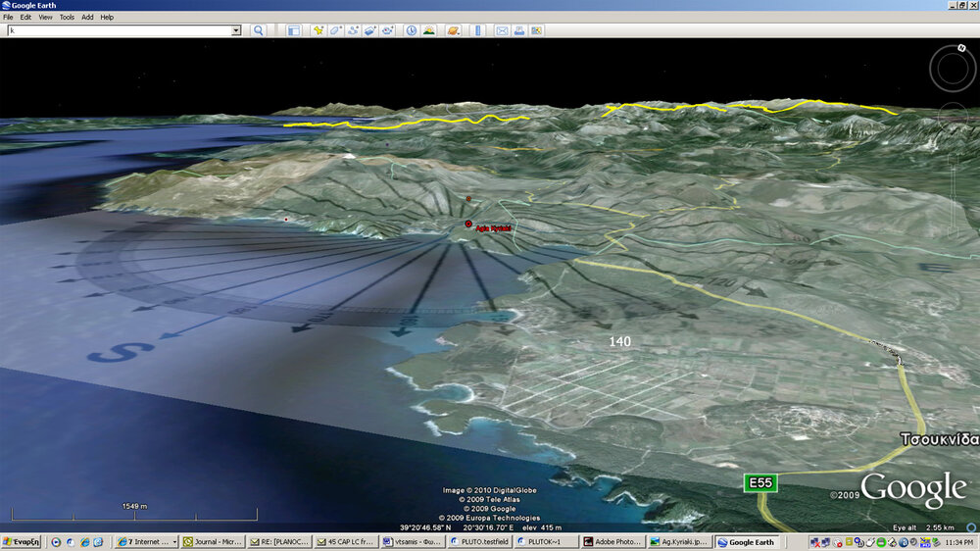View in Google Maps toolbar icon
The height and width of the screenshot is (551, 980).
pyautogui.click(x=536, y=30)
